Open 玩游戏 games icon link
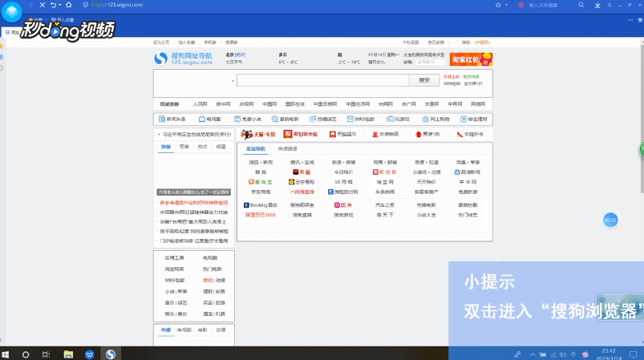The height and width of the screenshot is (360, 644). click(x=398, y=119)
